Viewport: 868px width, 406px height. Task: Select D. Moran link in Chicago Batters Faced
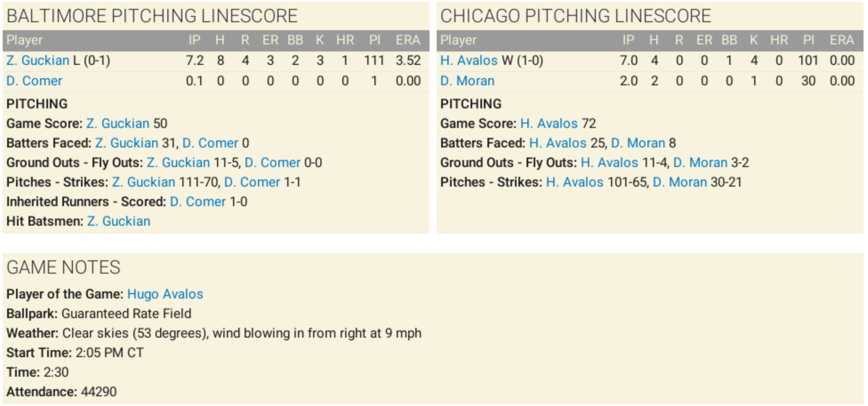[638, 143]
